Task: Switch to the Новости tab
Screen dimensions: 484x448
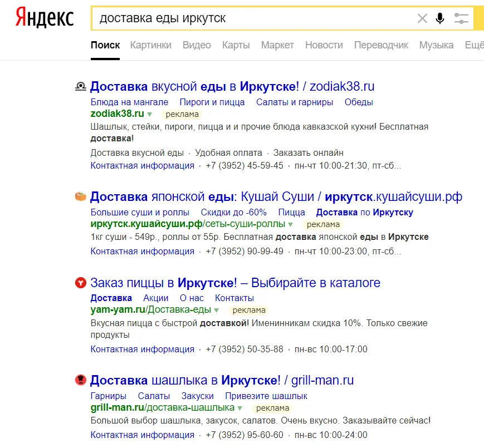Action: coord(324,45)
